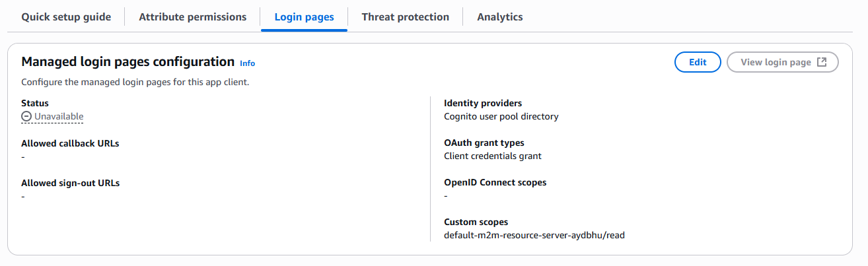
Task: Select the Client credentials grant value
Action: point(492,156)
